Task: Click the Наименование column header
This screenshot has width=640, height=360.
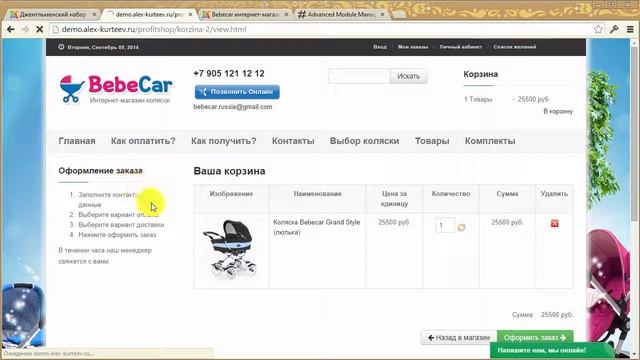Action: pos(318,194)
